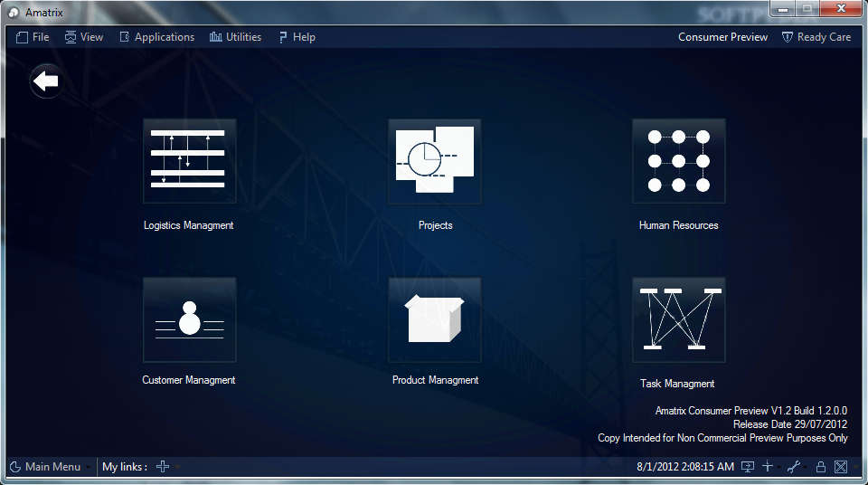This screenshot has width=868, height=485.
Task: Add a new link next to My links
Action: tap(163, 467)
